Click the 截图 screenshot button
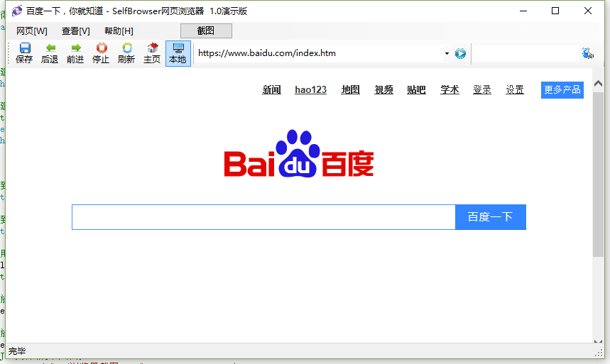The width and height of the screenshot is (610, 364). (206, 31)
